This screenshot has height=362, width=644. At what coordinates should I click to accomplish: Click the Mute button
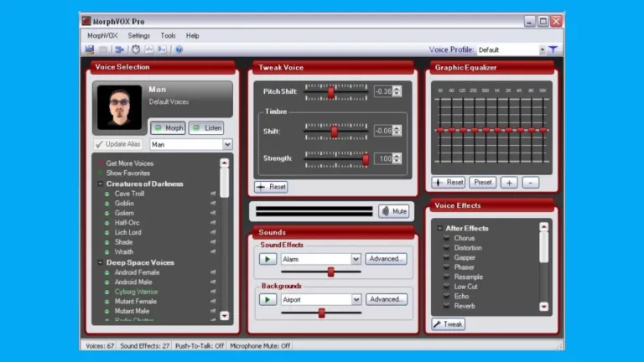pyautogui.click(x=394, y=211)
